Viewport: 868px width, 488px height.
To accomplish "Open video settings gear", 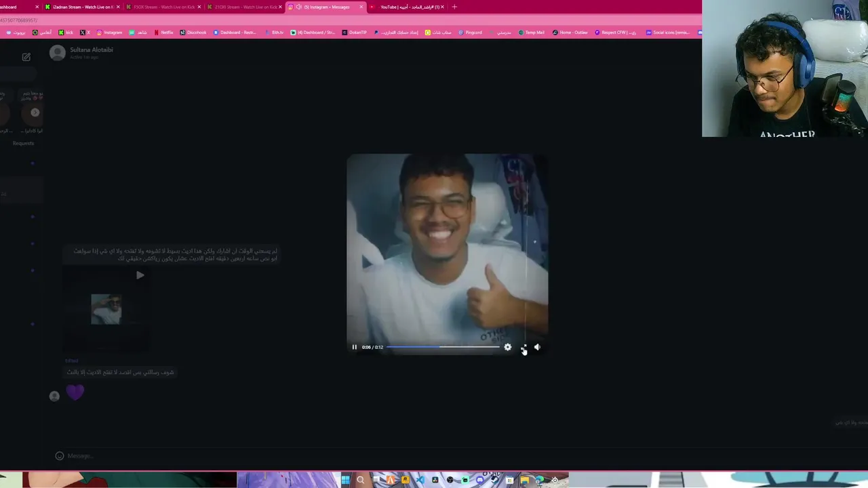I will coord(507,347).
